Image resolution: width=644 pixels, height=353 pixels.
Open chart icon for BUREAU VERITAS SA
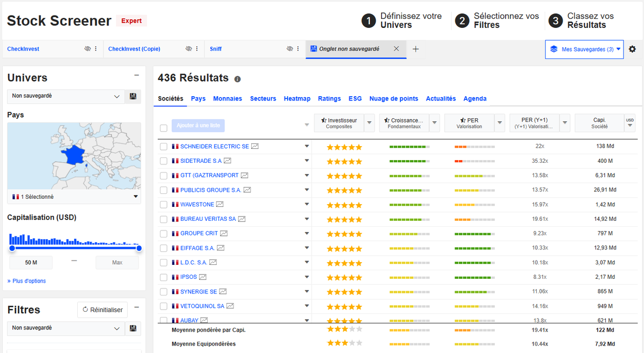point(241,219)
